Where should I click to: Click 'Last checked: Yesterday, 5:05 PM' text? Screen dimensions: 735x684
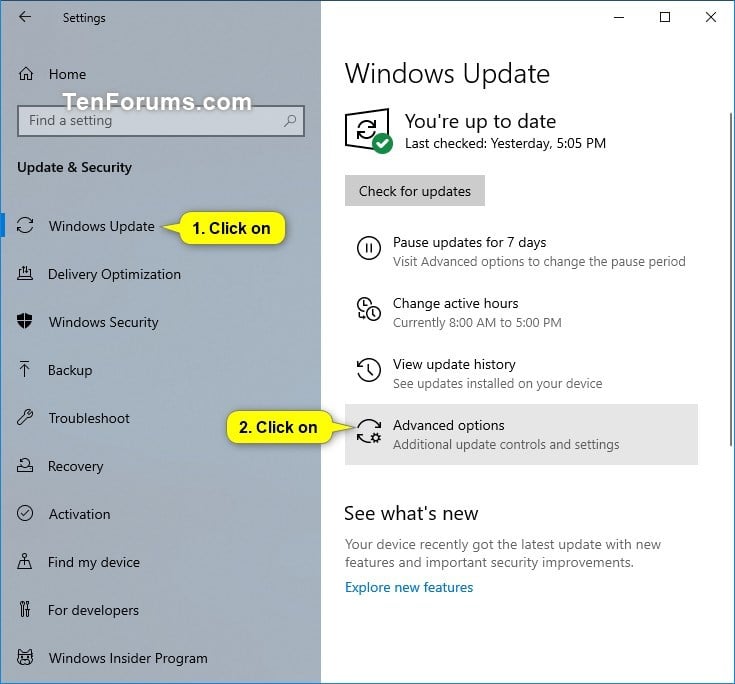tap(505, 143)
